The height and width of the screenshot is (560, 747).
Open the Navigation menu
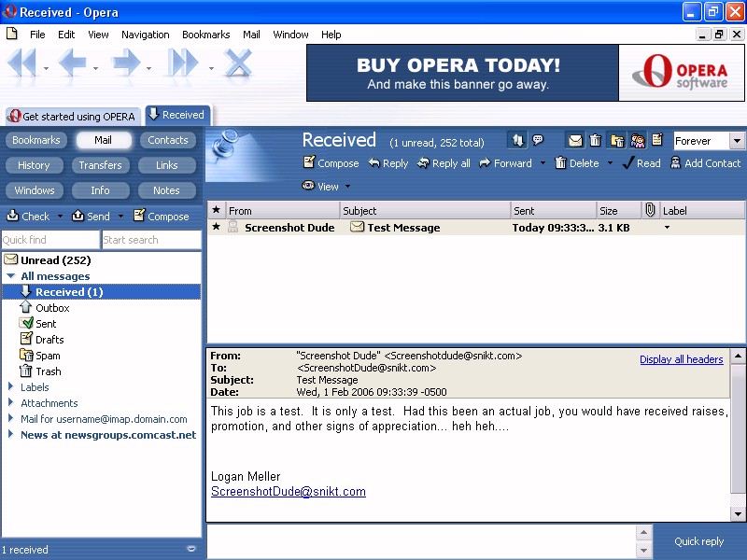146,35
